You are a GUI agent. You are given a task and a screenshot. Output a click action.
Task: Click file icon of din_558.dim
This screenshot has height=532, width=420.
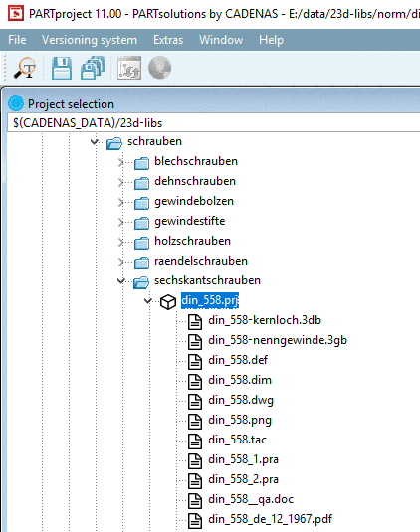click(195, 382)
